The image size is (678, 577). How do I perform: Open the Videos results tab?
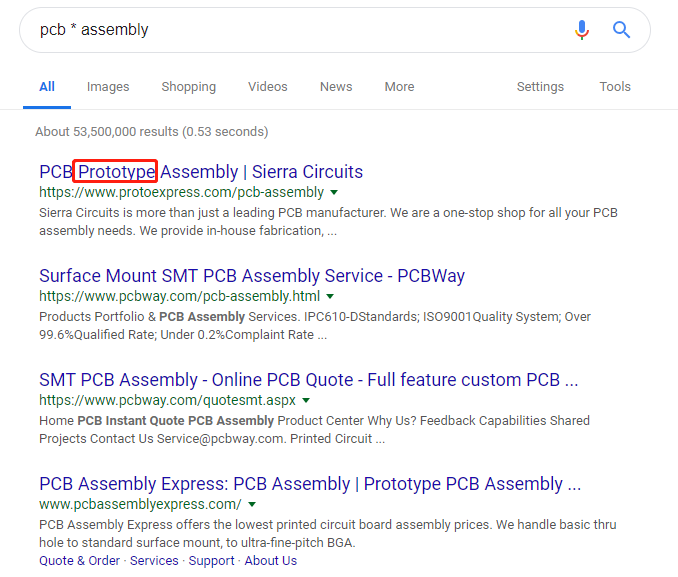point(267,87)
